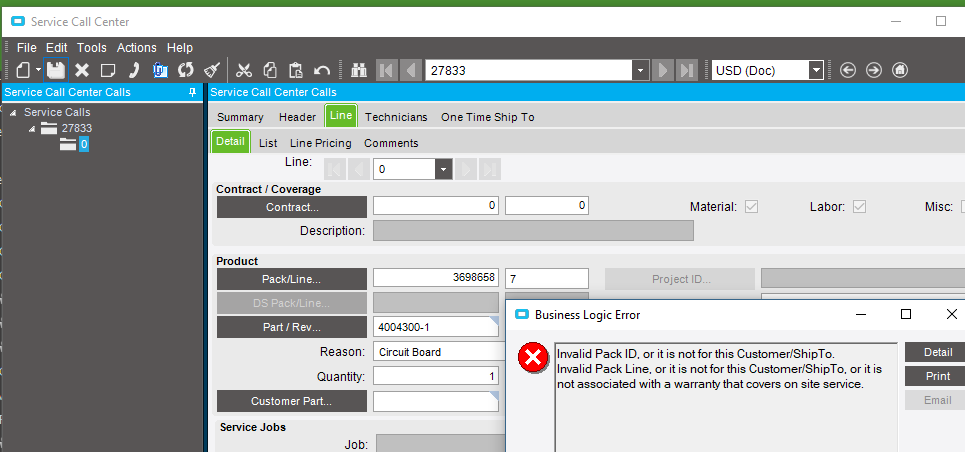This screenshot has width=965, height=452.
Task: Click the Part field 4004300-1
Action: [436, 327]
